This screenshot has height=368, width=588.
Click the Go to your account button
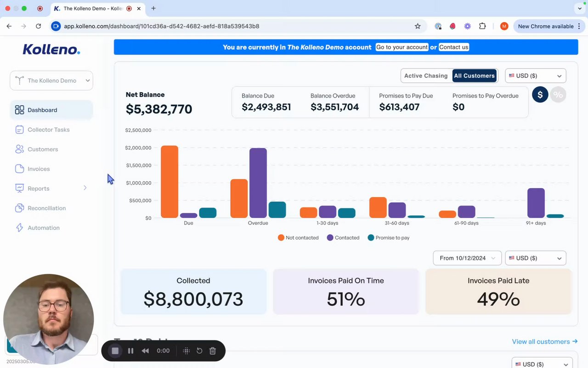402,47
